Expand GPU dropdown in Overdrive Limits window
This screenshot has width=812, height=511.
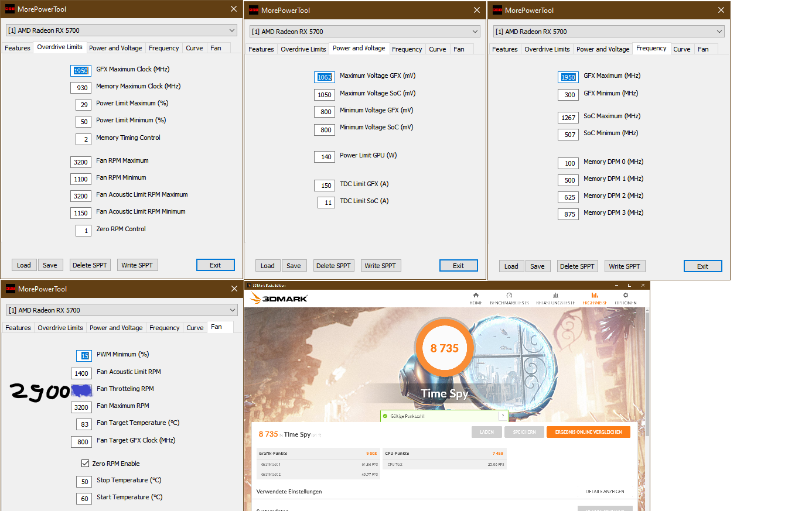232,30
